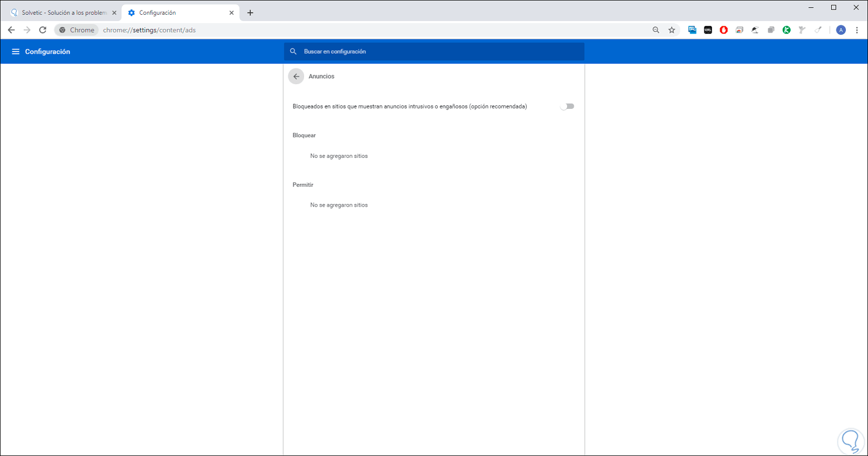Click the Chrome site info chip
This screenshot has height=456, width=868.
tap(77, 30)
